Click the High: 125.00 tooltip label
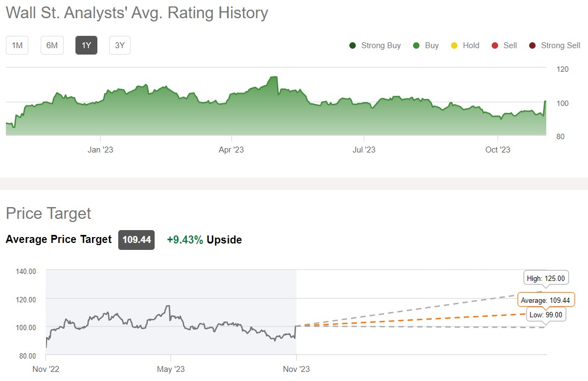Screen dimensions: 588x381 [546, 278]
